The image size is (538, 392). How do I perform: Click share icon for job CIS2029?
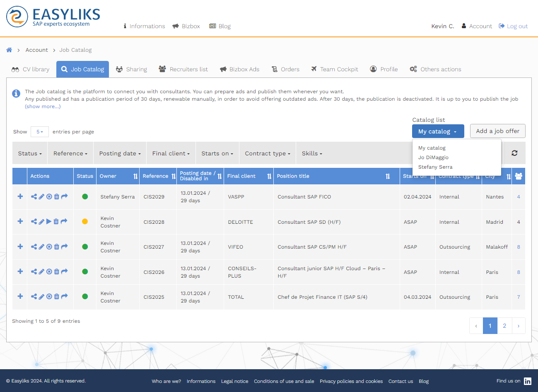click(34, 196)
